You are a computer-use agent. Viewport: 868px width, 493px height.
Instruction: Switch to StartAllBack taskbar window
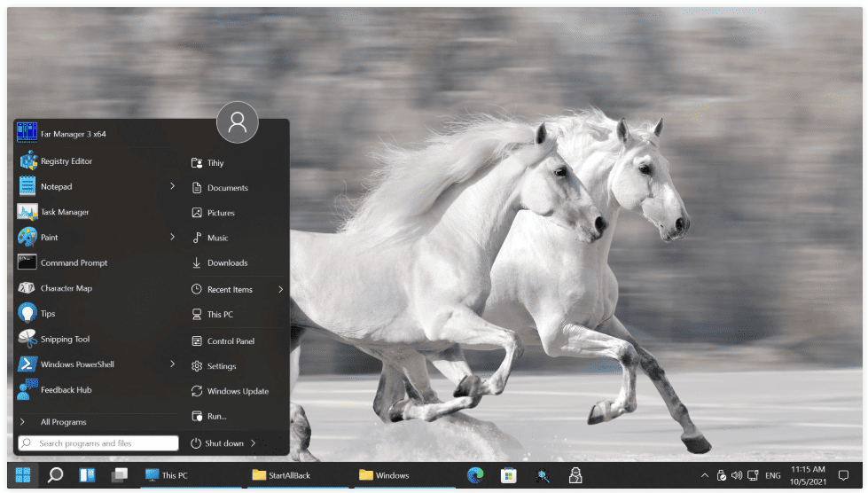tap(299, 475)
